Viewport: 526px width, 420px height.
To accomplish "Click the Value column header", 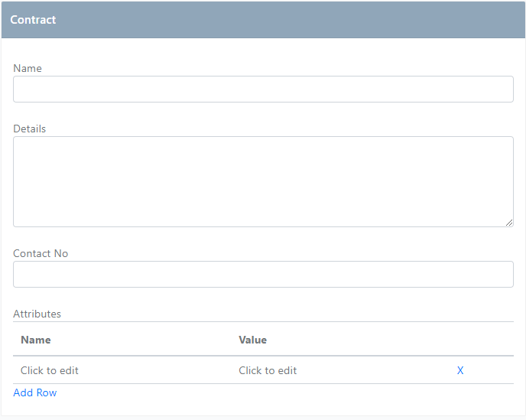I will pos(253,340).
